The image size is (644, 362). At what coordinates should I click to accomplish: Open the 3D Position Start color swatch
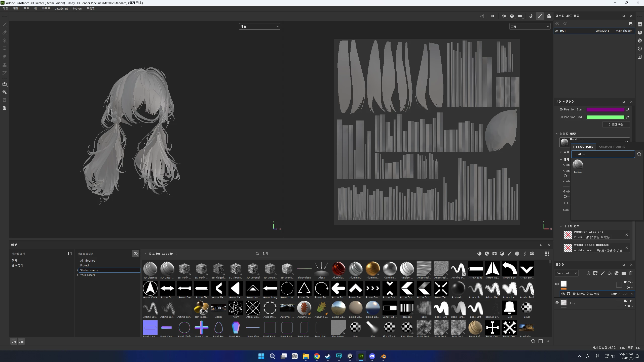605,109
